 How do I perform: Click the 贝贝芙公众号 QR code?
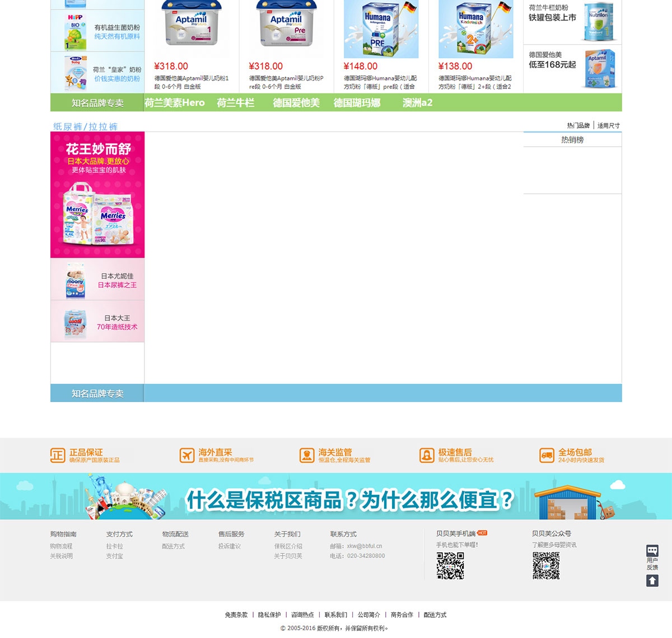(x=546, y=566)
